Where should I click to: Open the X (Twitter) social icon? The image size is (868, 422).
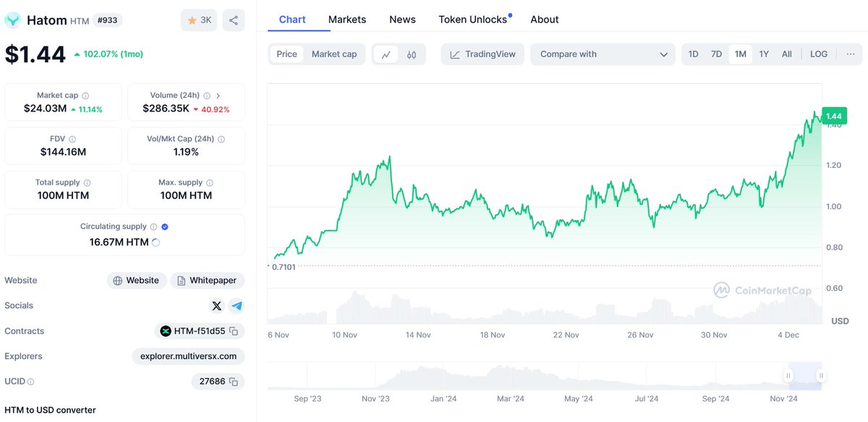(217, 306)
